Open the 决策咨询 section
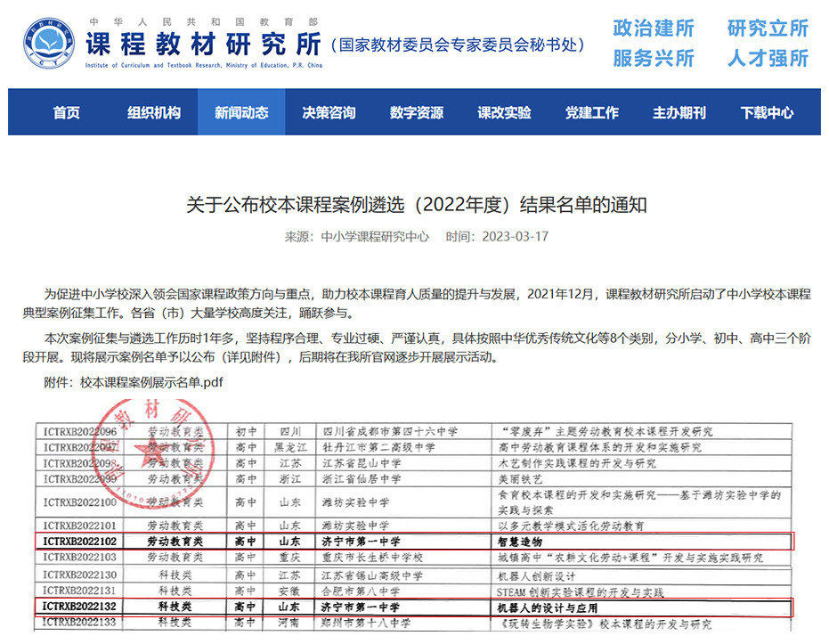 [329, 112]
